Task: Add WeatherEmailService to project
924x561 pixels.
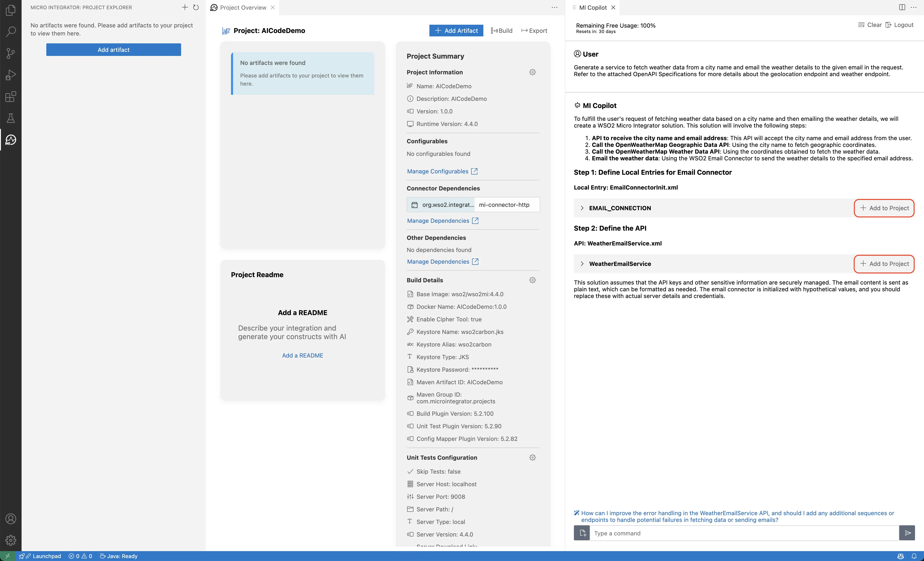Action: pyautogui.click(x=884, y=264)
